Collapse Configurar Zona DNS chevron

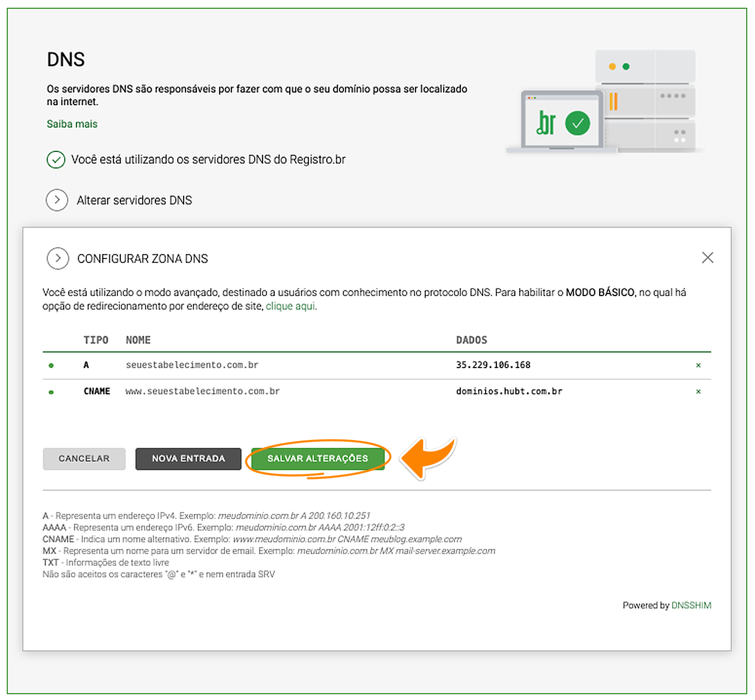coord(58,258)
